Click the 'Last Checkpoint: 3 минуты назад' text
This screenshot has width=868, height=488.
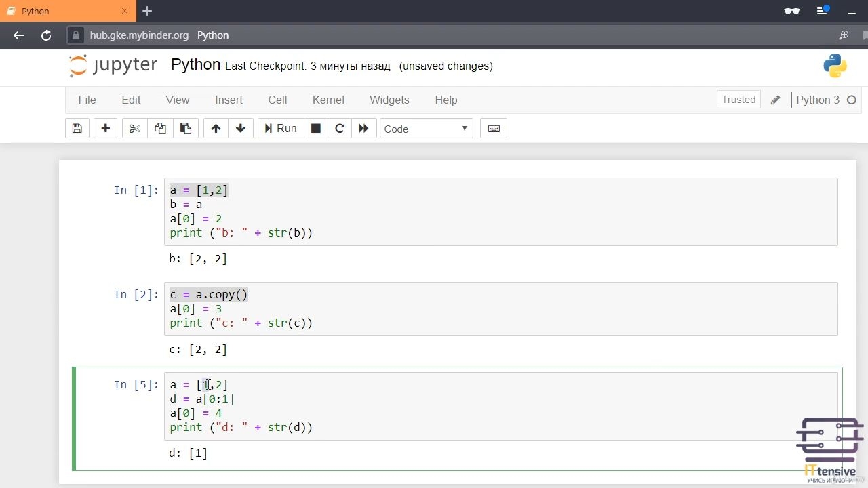coord(308,66)
